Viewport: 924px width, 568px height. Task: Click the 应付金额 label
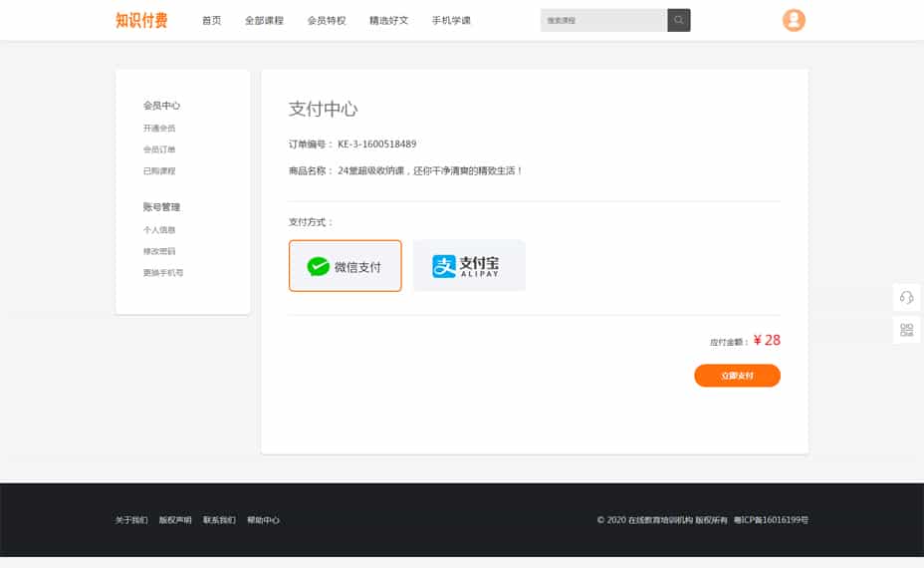tap(729, 342)
